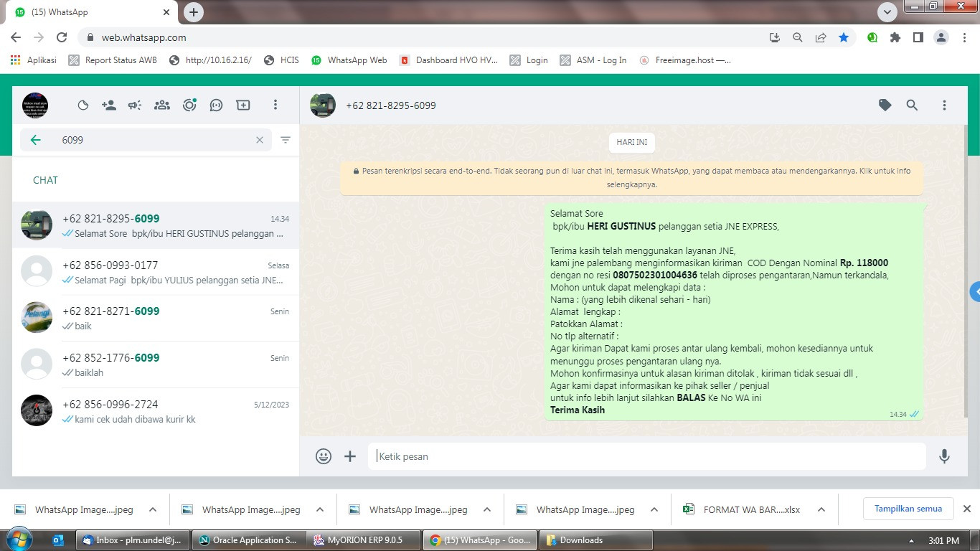Click Tampilkan semua to show all downloads
The height and width of the screenshot is (551, 980).
click(908, 509)
